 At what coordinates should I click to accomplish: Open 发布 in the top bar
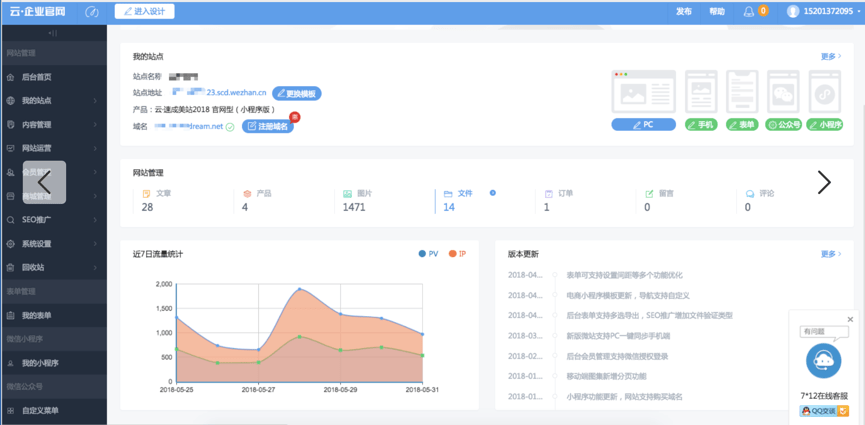pos(683,12)
